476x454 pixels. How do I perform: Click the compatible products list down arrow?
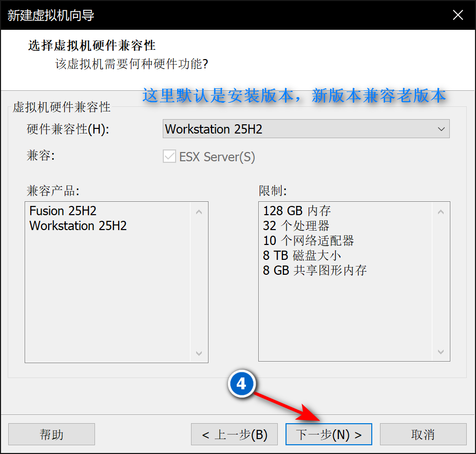[x=199, y=353]
